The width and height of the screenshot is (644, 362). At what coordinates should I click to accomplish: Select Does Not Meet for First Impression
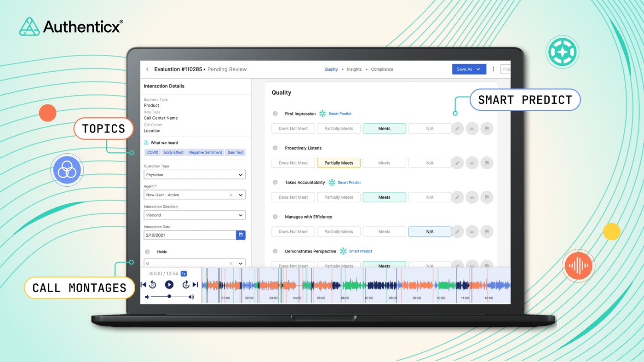(293, 129)
